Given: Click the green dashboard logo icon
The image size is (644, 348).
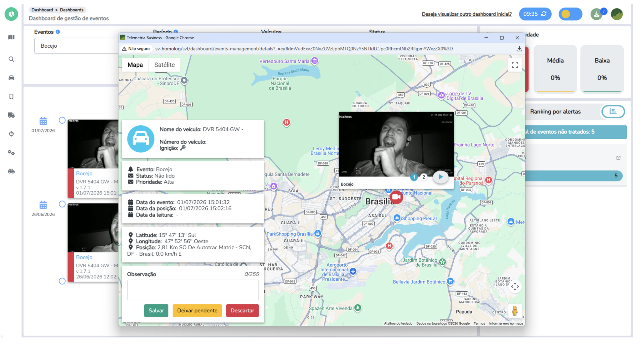Looking at the screenshot, I should (x=11, y=14).
